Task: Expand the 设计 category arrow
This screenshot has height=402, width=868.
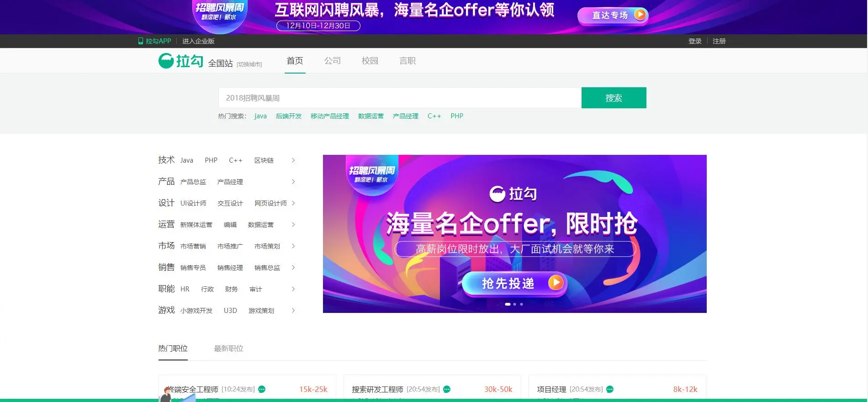Action: [293, 203]
